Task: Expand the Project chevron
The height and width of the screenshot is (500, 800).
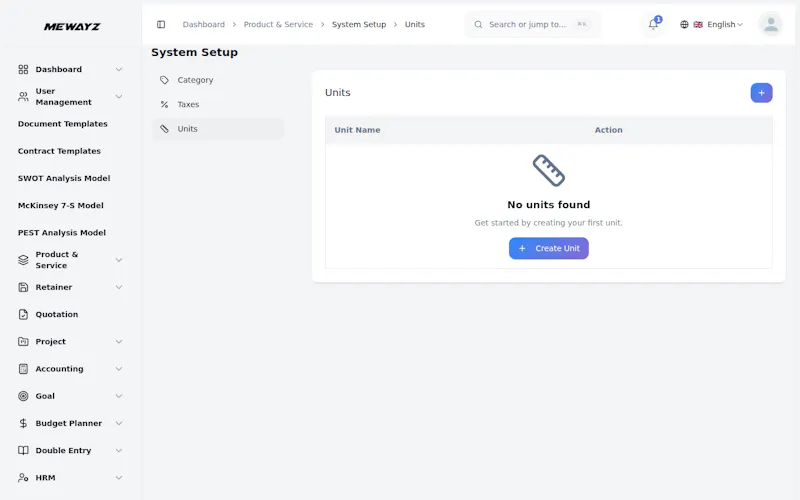Action: (118, 341)
